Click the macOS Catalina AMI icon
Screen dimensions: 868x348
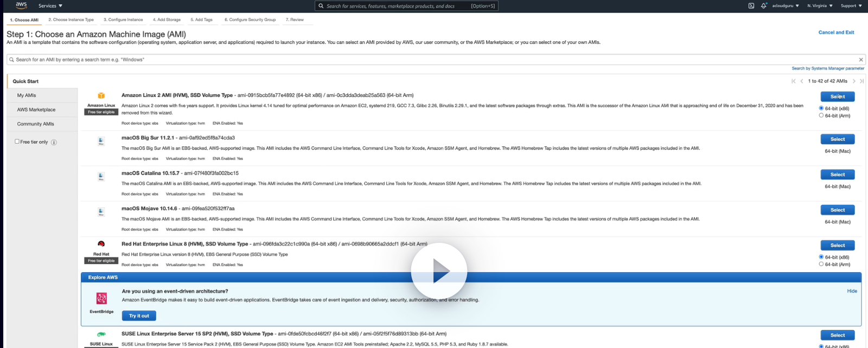click(x=101, y=177)
